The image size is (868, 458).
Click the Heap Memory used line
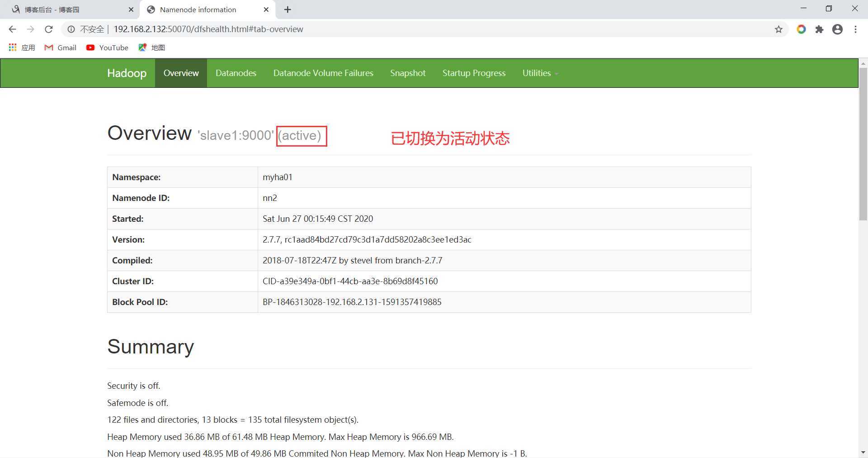pos(280,437)
